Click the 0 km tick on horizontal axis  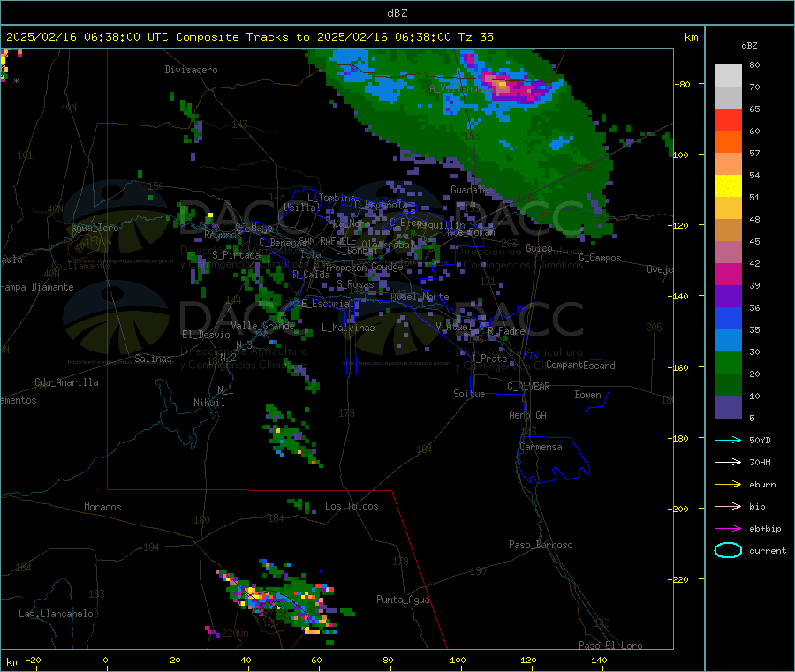click(105, 660)
